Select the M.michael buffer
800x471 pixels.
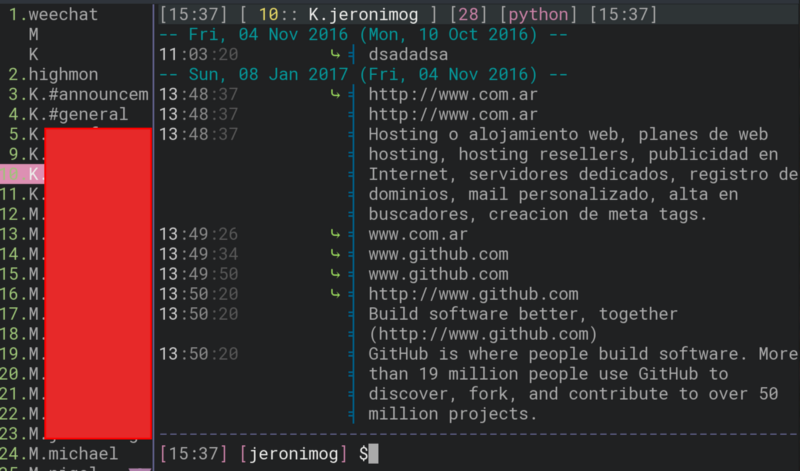coord(74,453)
